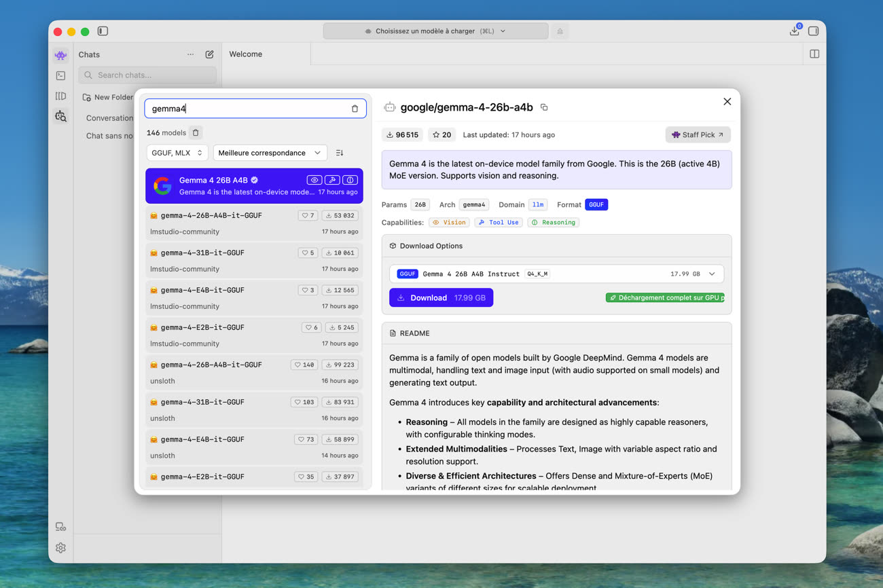The width and height of the screenshot is (883, 588).
Task: Click the gemma4 model search field
Action: [248, 109]
